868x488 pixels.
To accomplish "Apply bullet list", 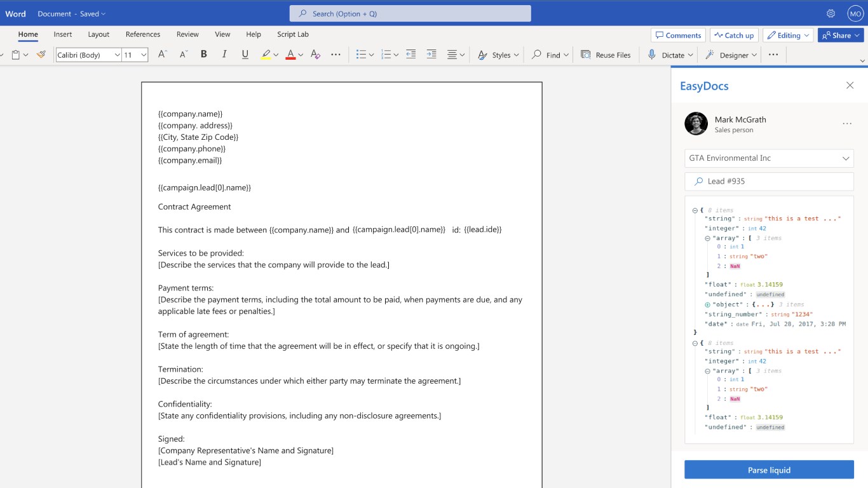I will coord(361,55).
